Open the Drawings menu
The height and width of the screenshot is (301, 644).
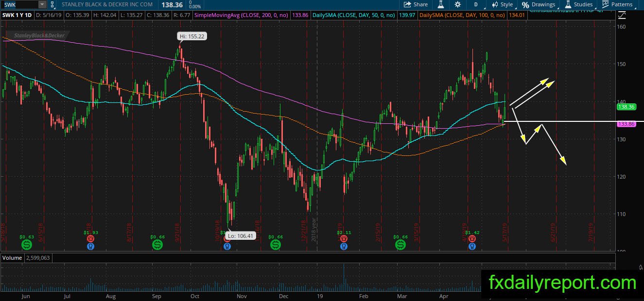pos(539,4)
